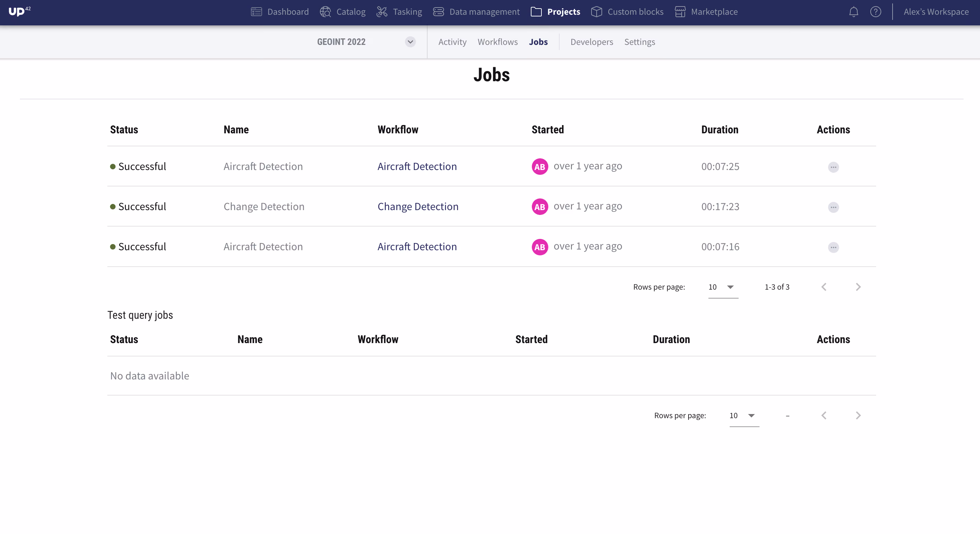Screen dimensions: 980x534
Task: Open Data management section
Action: 476,12
